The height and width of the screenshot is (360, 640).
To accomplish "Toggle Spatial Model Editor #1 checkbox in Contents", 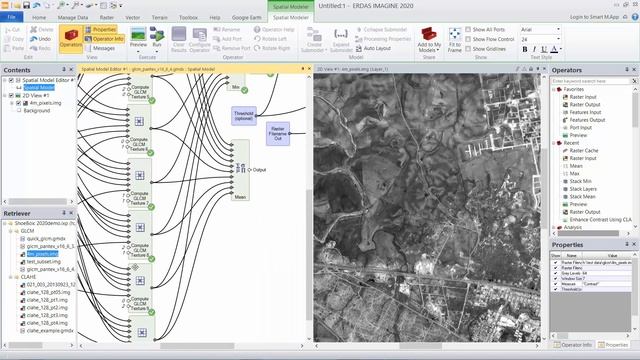I will point(11,80).
